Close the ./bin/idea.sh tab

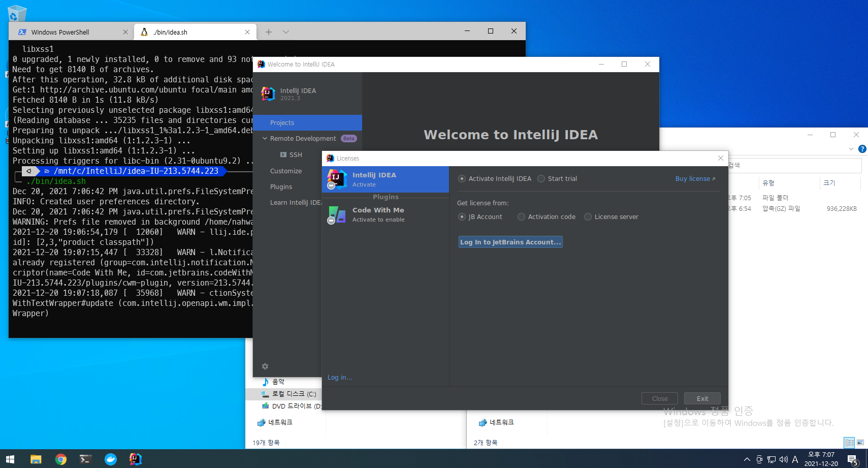(x=247, y=32)
